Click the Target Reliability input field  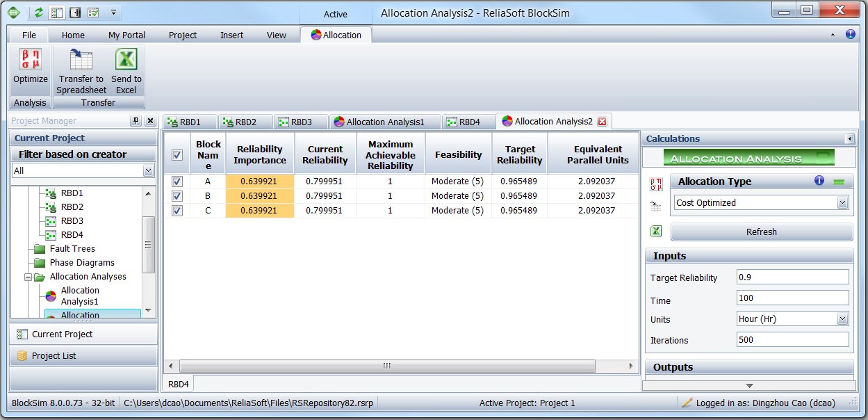tap(793, 277)
